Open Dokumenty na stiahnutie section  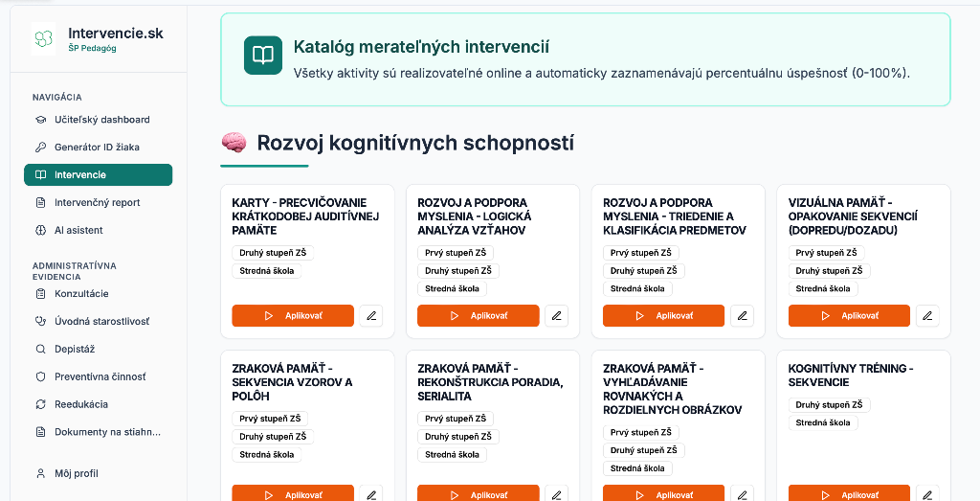99,432
